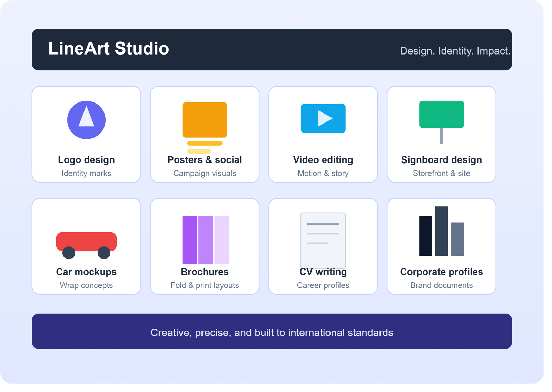
Task: Click the purple triangle Logo design icon
Action: (86, 120)
